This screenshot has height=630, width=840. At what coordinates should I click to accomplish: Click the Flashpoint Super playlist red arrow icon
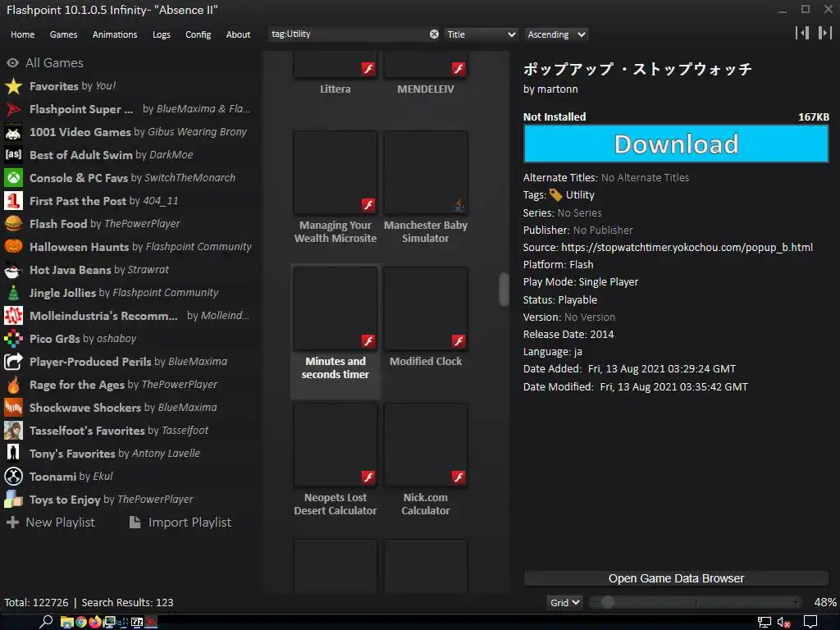pyautogui.click(x=13, y=109)
